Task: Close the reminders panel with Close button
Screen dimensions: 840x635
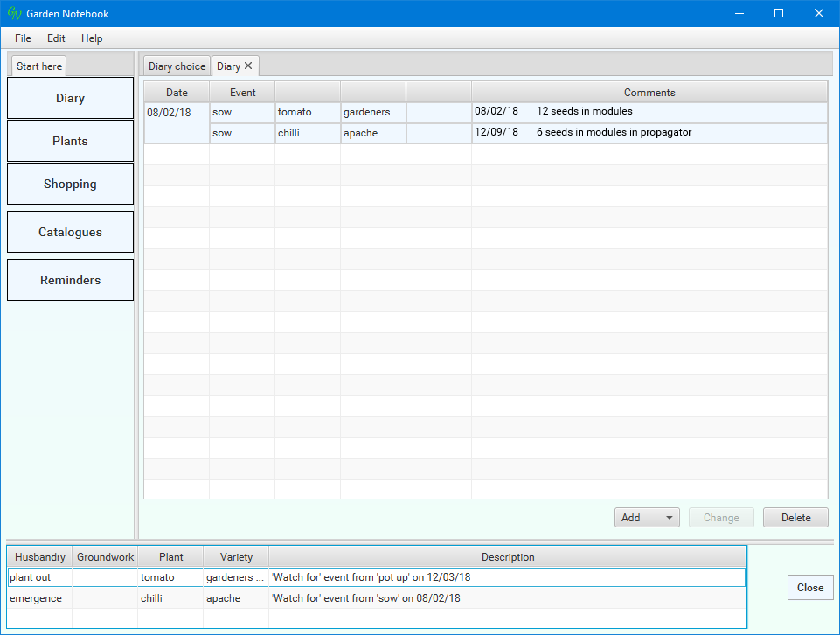Action: coord(810,588)
